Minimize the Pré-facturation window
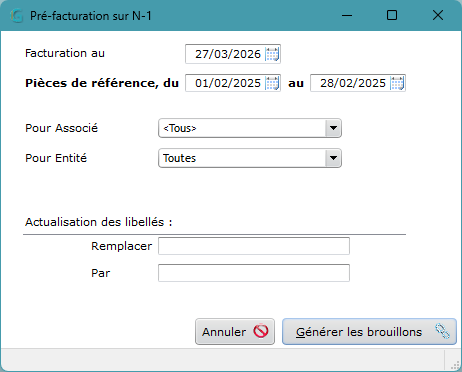Image resolution: width=462 pixels, height=372 pixels. (347, 15)
